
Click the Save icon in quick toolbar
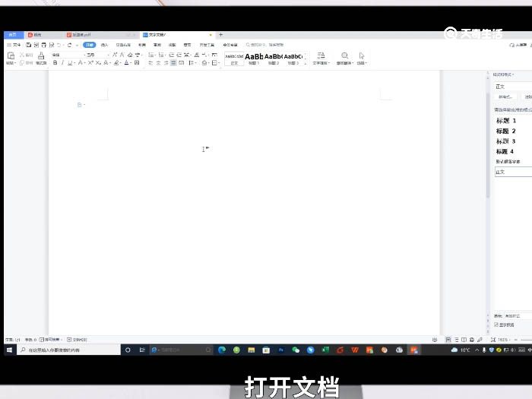point(29,45)
